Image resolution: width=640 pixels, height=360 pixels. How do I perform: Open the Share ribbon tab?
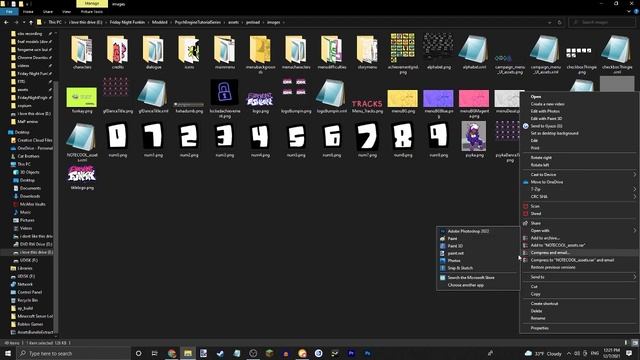(x=48, y=12)
